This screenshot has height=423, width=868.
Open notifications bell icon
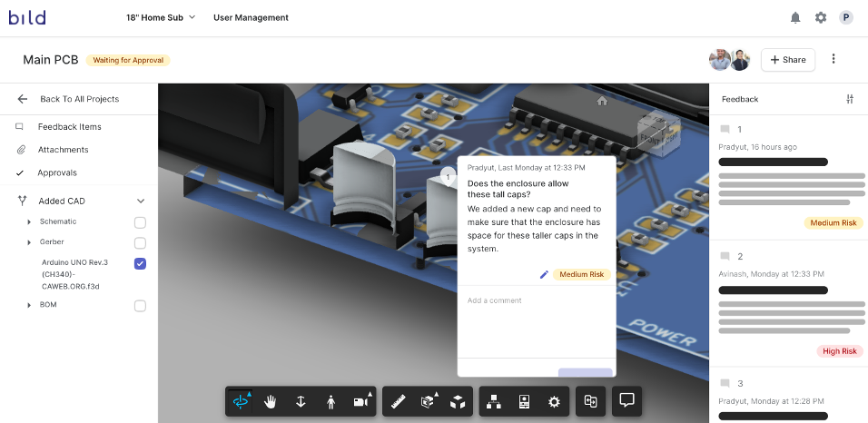click(x=795, y=18)
